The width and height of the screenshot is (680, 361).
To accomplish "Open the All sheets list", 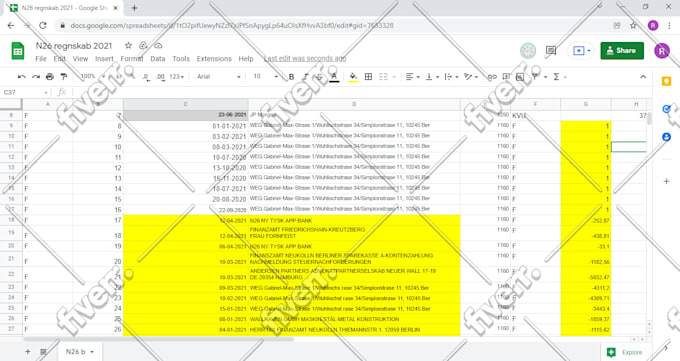I will (x=43, y=351).
